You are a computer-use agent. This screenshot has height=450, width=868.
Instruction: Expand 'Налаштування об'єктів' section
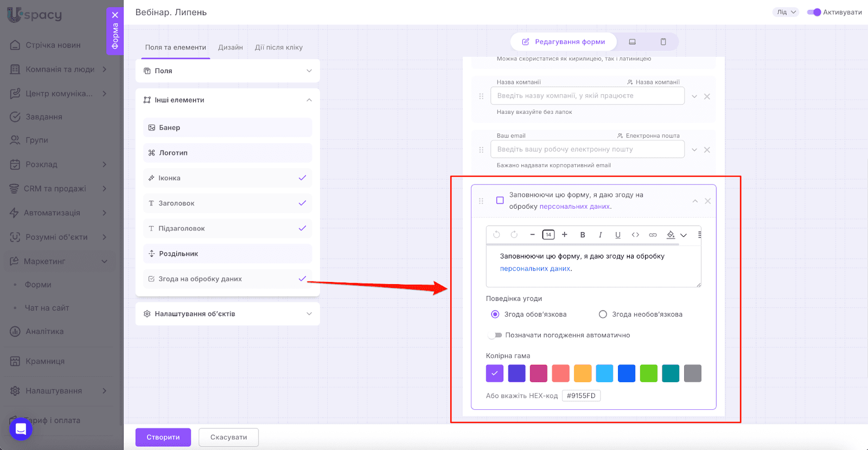coord(227,314)
